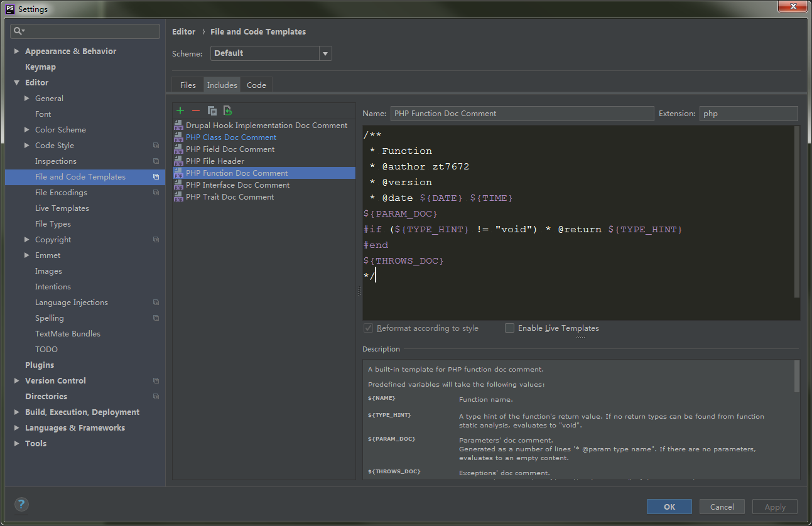The height and width of the screenshot is (526, 812).
Task: Switch to the Code tab
Action: pyautogui.click(x=256, y=85)
